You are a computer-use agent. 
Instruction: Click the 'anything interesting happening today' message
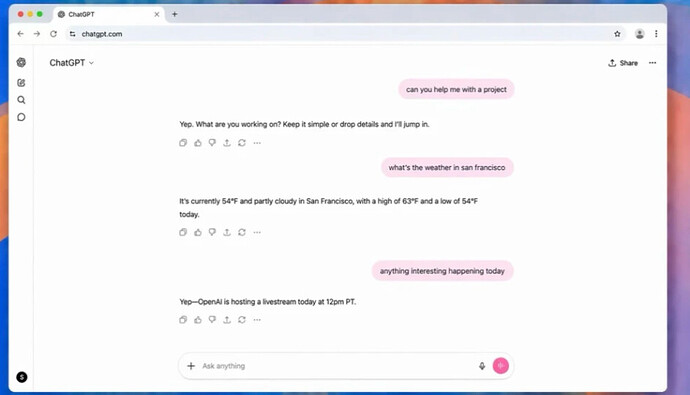[x=442, y=271]
